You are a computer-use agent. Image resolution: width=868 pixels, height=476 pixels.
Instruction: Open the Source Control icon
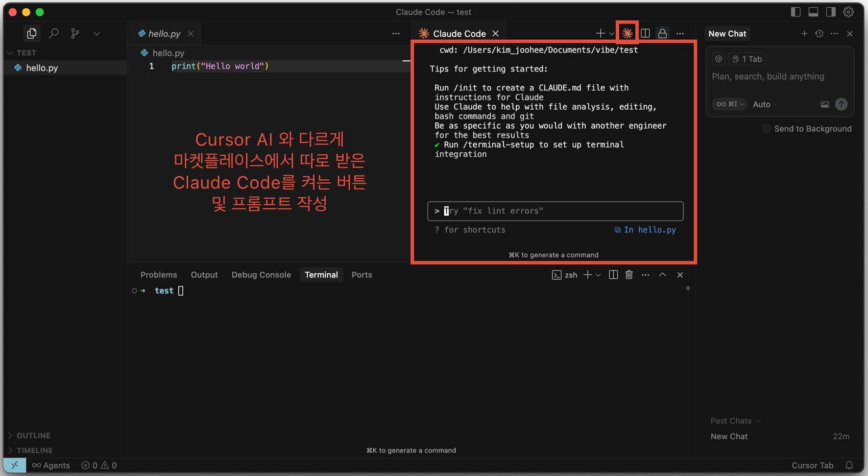[x=75, y=34]
